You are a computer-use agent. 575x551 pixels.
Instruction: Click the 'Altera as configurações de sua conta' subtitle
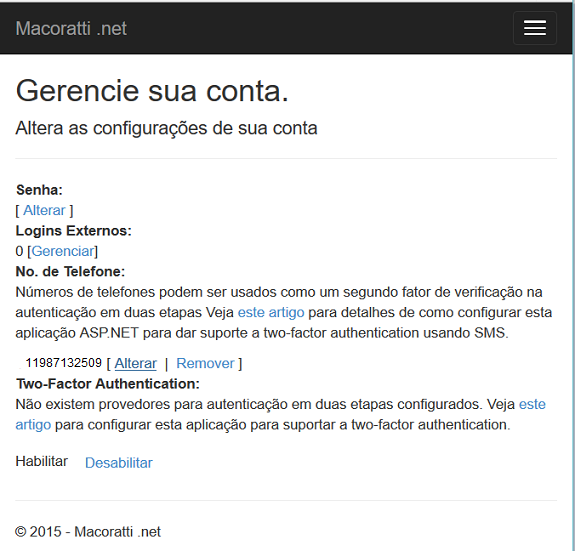coord(166,128)
